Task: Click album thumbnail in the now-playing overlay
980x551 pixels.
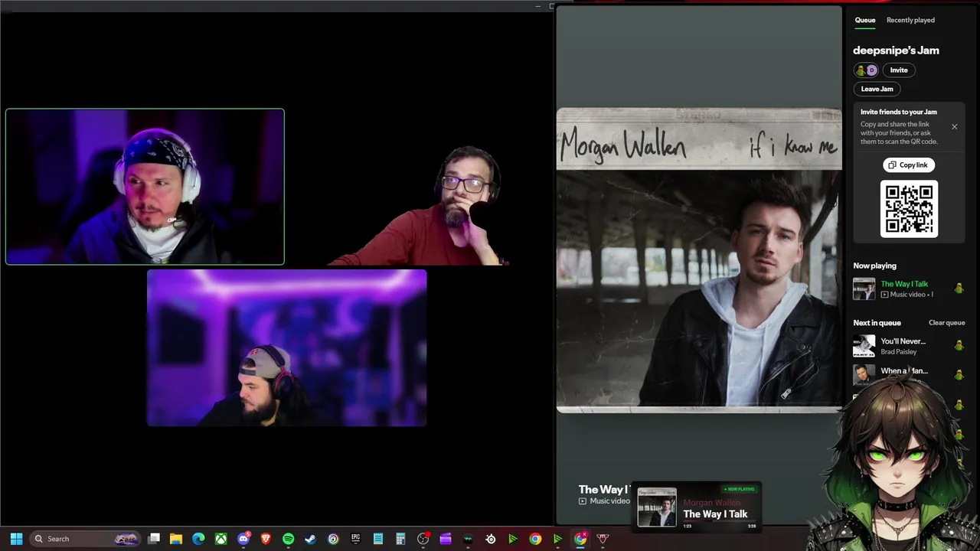Action: coord(657,507)
